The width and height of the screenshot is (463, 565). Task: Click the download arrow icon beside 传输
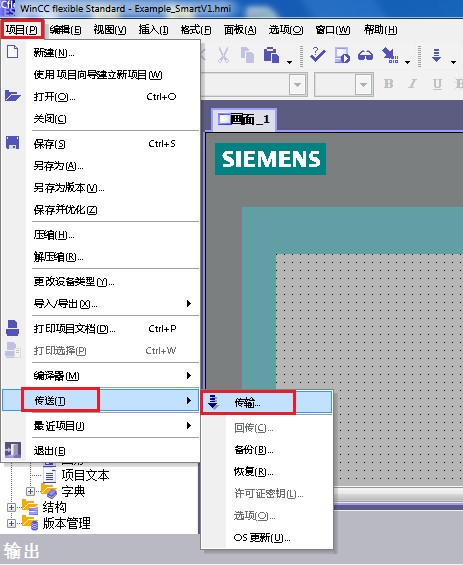point(213,402)
